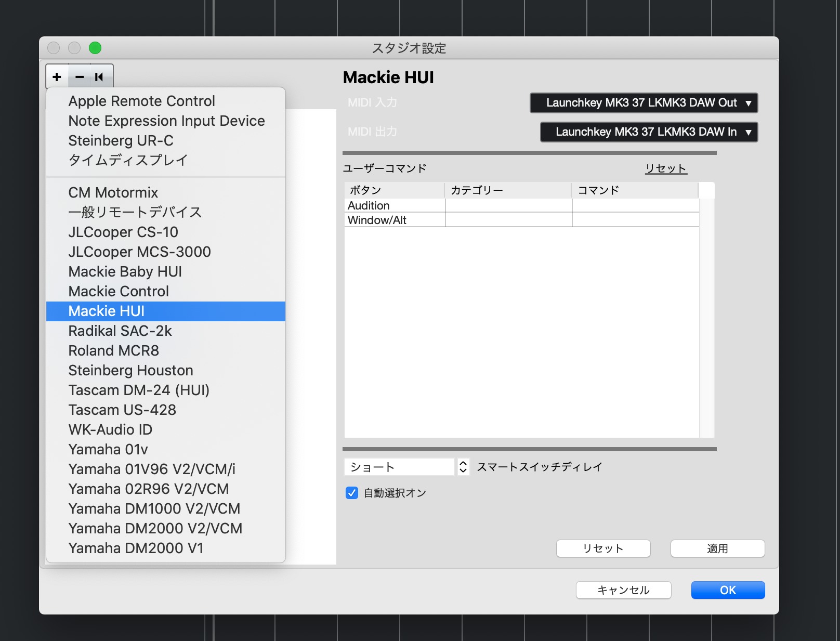This screenshot has width=840, height=641.
Task: Pick 一般リモートデバイス from the list
Action: point(166,212)
